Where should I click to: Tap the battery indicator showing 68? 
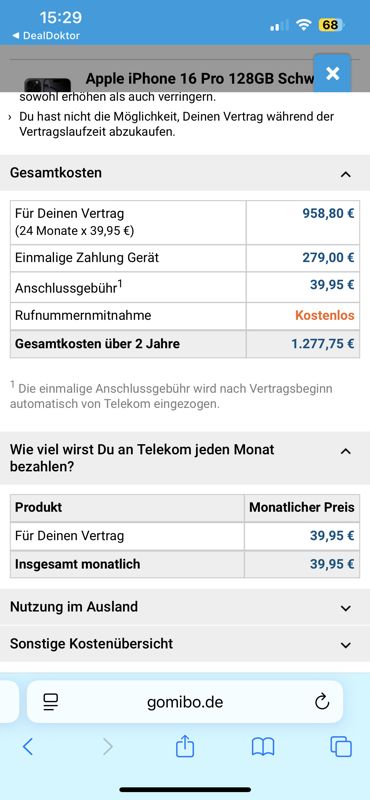click(x=332, y=24)
